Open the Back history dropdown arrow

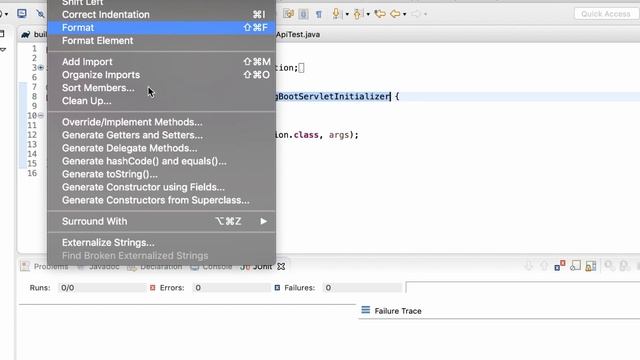coord(404,14)
